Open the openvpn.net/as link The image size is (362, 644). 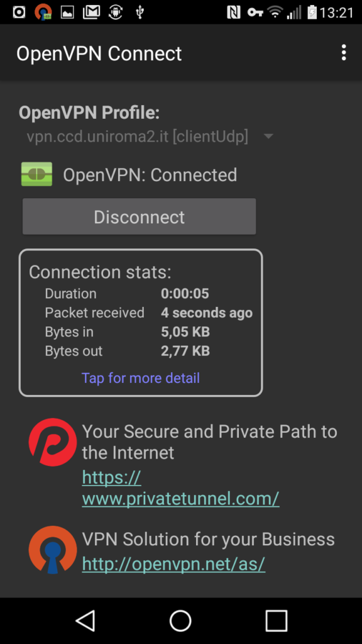pyautogui.click(x=173, y=564)
